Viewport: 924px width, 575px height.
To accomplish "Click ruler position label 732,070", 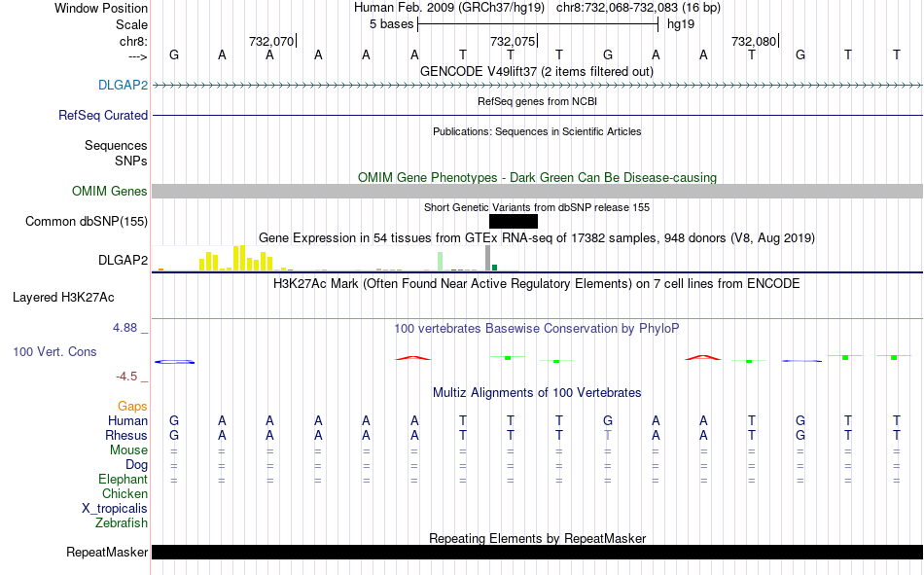I will [x=271, y=41].
